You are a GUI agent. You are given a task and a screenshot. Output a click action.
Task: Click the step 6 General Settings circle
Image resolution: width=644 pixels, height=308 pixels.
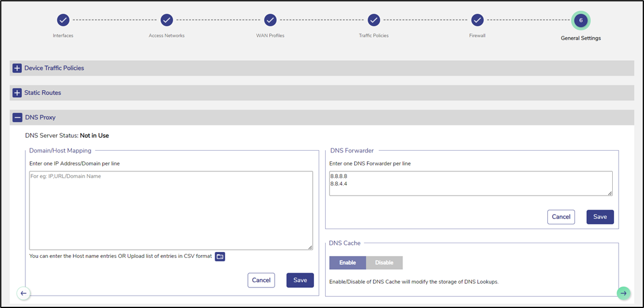[581, 20]
